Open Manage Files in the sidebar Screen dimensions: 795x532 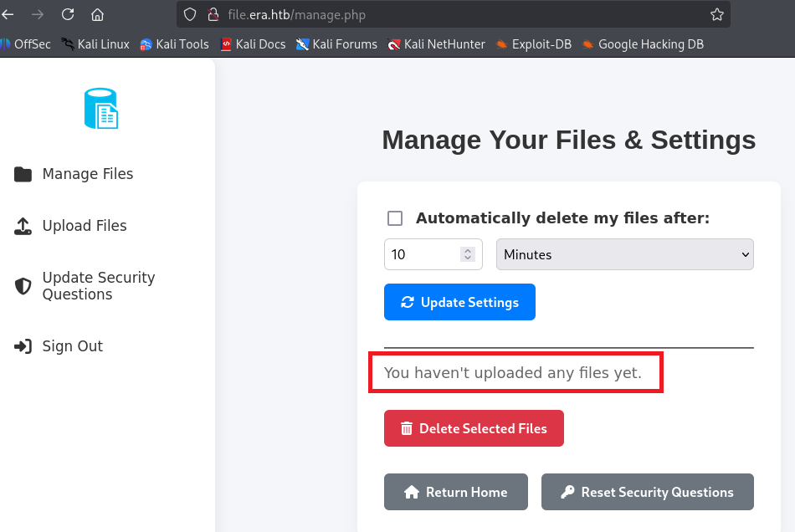pos(87,174)
